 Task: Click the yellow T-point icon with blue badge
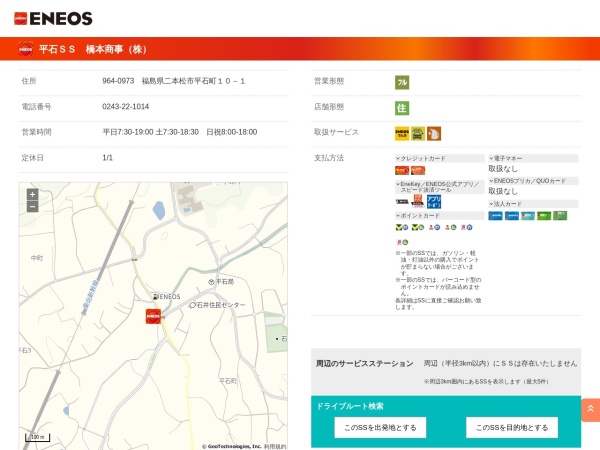tap(402, 227)
